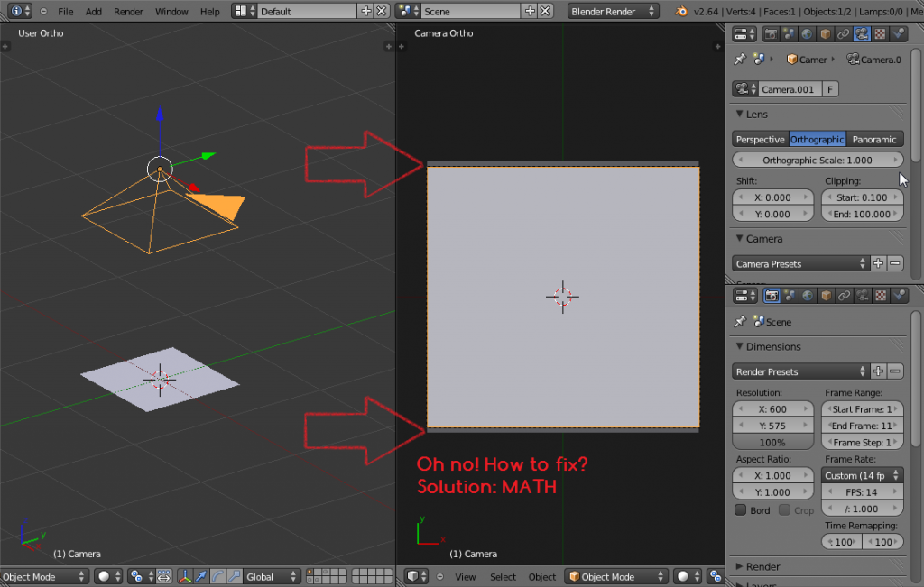Viewport: 924px width, 587px height.
Task: Enable the Bord render checkbox
Action: click(742, 509)
